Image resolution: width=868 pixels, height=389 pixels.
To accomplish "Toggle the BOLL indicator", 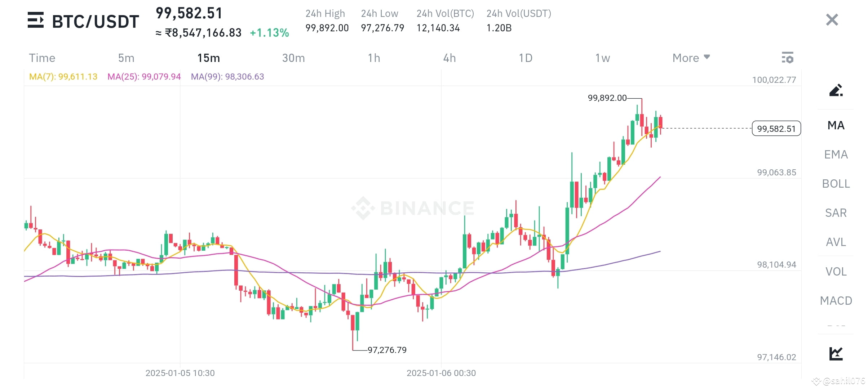I will (836, 184).
